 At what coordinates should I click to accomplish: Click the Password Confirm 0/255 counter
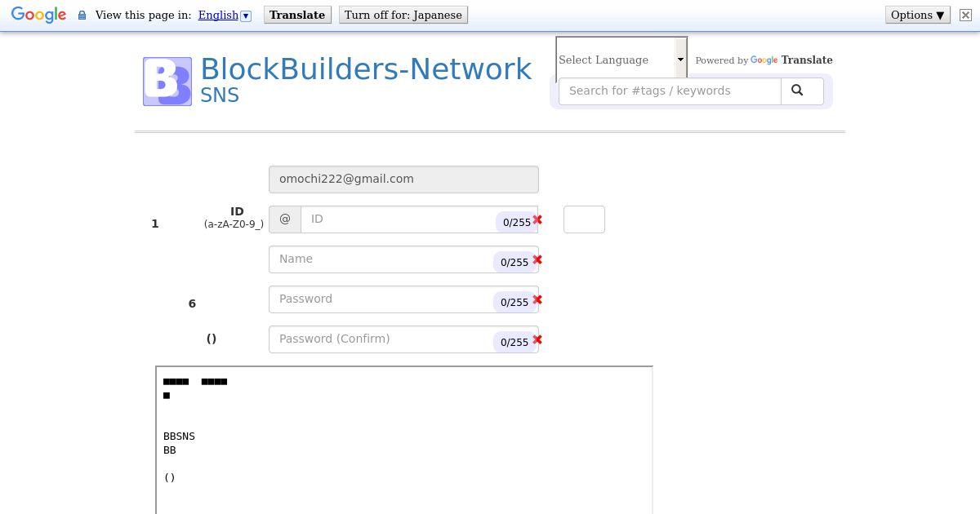514,342
